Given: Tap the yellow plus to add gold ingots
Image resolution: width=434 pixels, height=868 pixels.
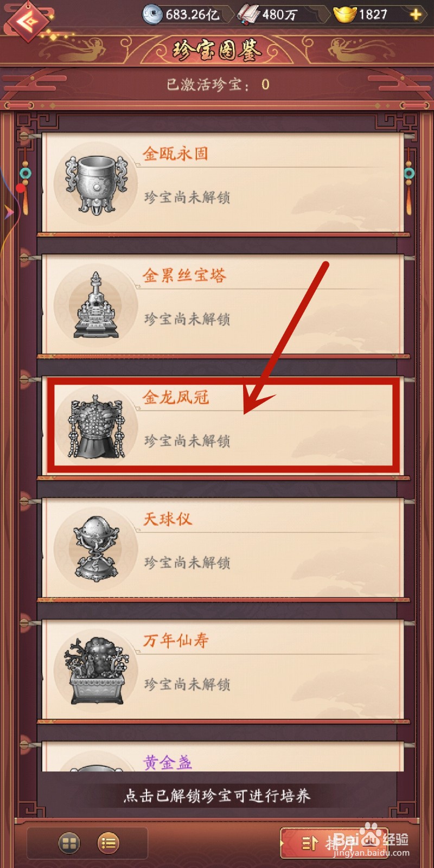Looking at the screenshot, I should (x=416, y=15).
